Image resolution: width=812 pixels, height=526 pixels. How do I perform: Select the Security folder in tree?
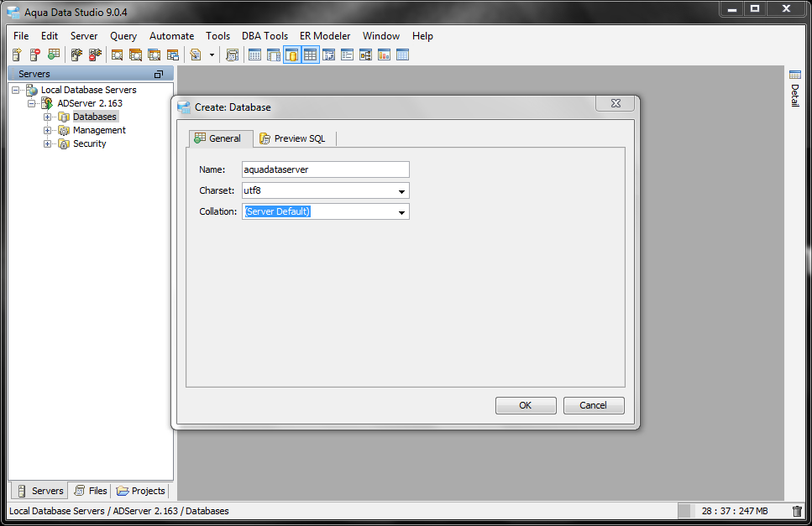click(90, 143)
